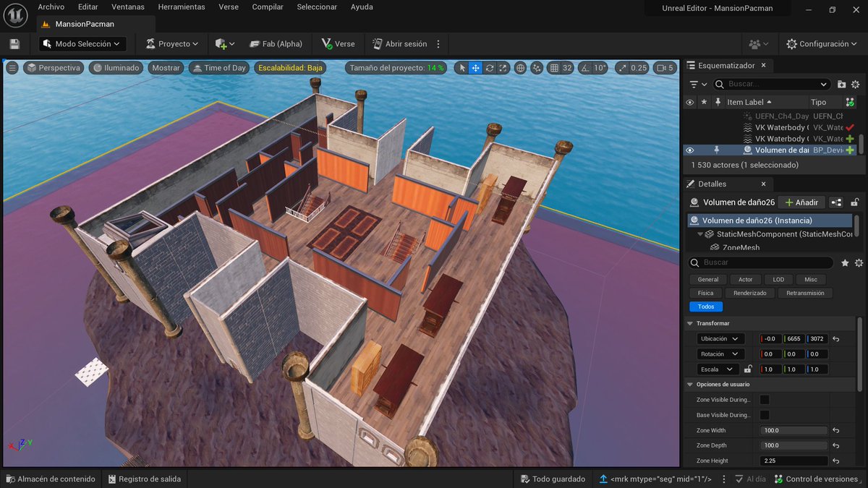The width and height of the screenshot is (868, 488).
Task: Activate the scale tool in viewport
Action: [x=503, y=68]
